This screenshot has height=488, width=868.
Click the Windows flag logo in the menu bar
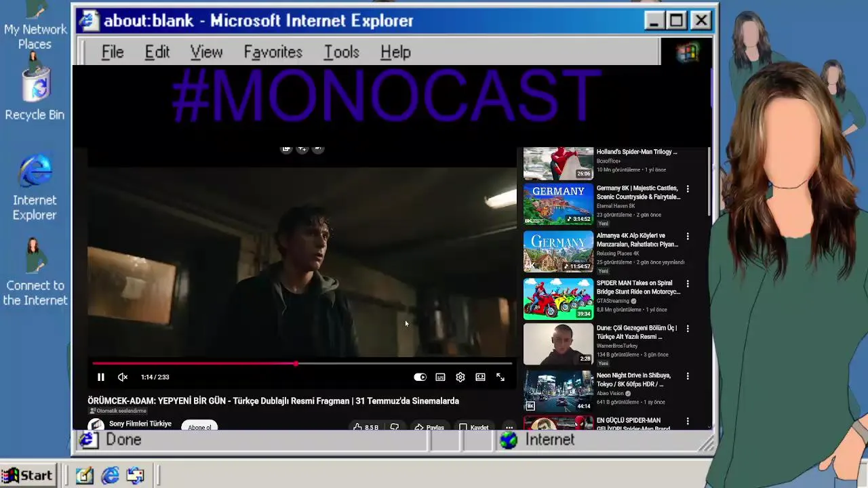tap(687, 52)
